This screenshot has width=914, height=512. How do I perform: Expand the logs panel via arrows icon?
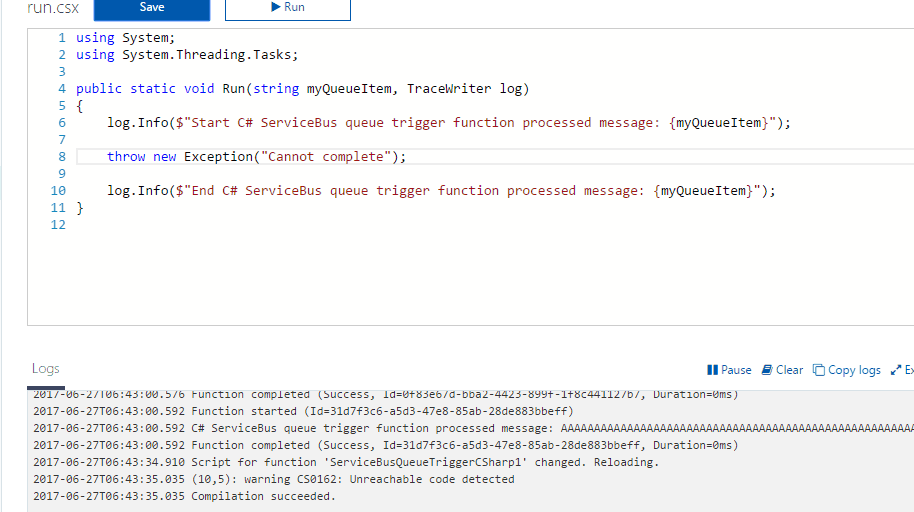point(896,370)
